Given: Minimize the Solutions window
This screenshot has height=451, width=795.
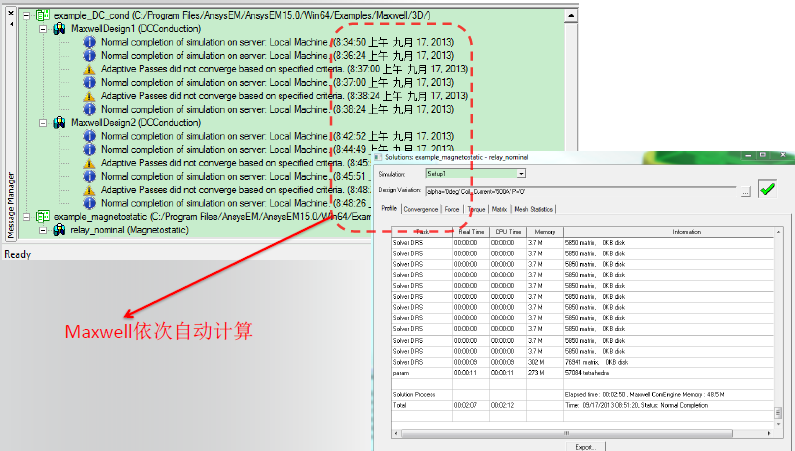Looking at the screenshot, I should pos(748,155).
